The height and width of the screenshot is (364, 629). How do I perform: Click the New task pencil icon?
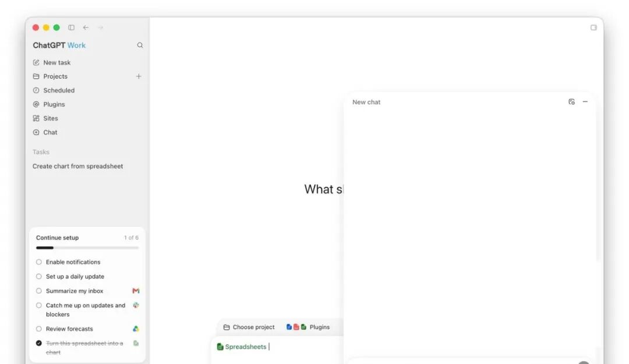pyautogui.click(x=36, y=62)
